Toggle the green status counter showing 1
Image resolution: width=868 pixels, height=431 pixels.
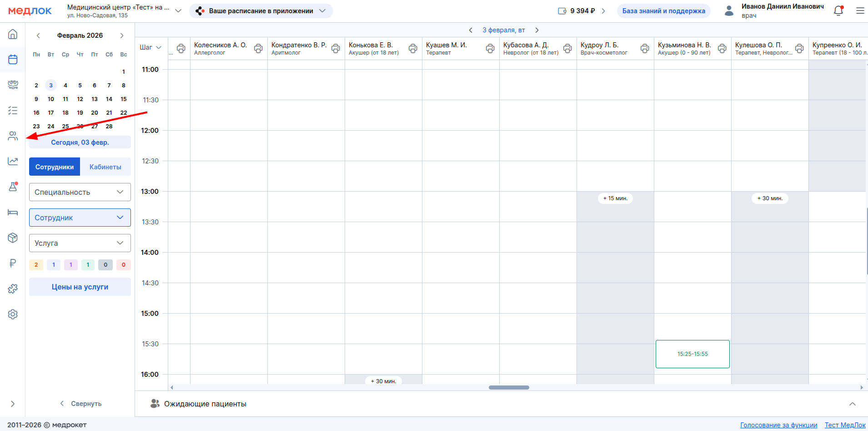pos(88,265)
